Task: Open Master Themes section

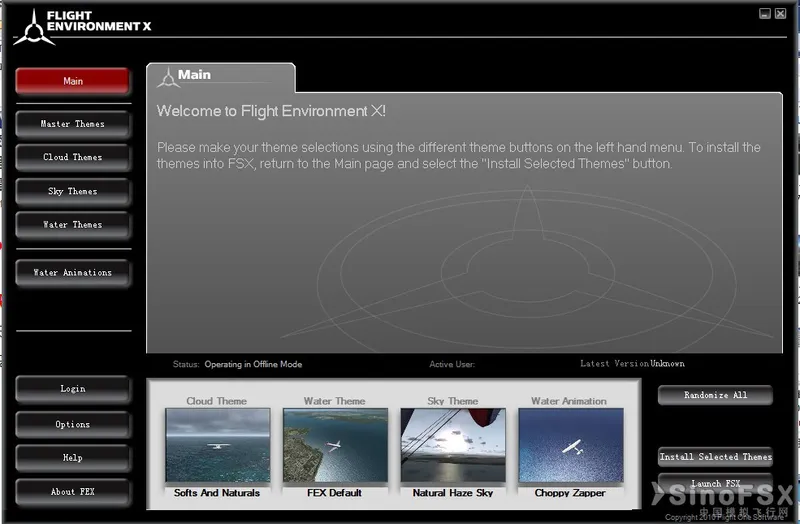Action: [73, 124]
